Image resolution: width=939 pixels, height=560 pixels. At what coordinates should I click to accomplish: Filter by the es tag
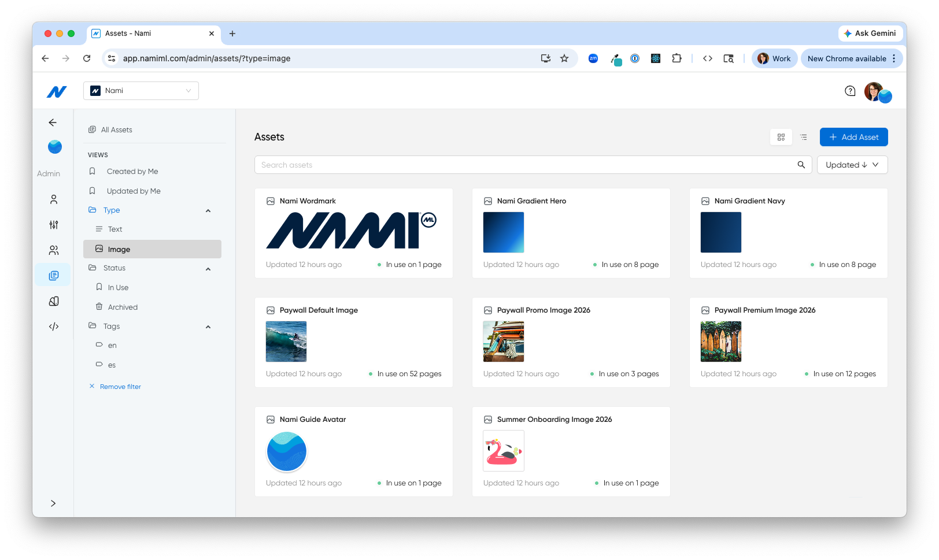click(x=112, y=365)
